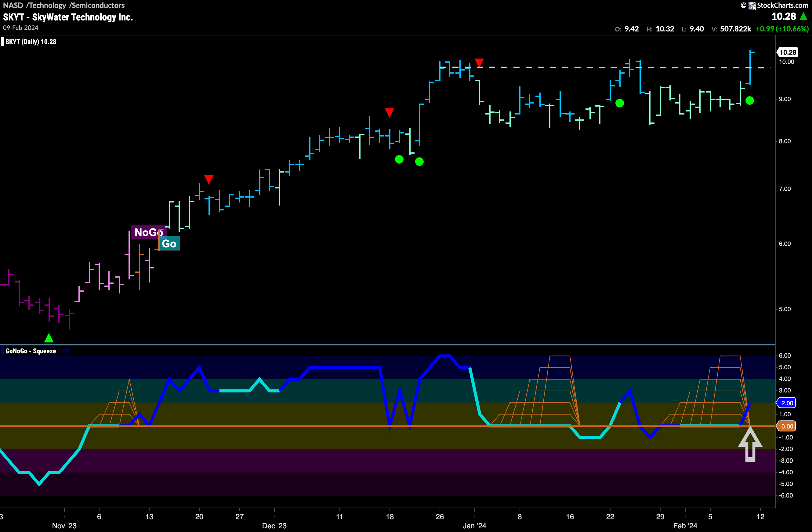The height and width of the screenshot is (532, 812).
Task: Click the -1.00 oscillator axis label
Action: 786,437
